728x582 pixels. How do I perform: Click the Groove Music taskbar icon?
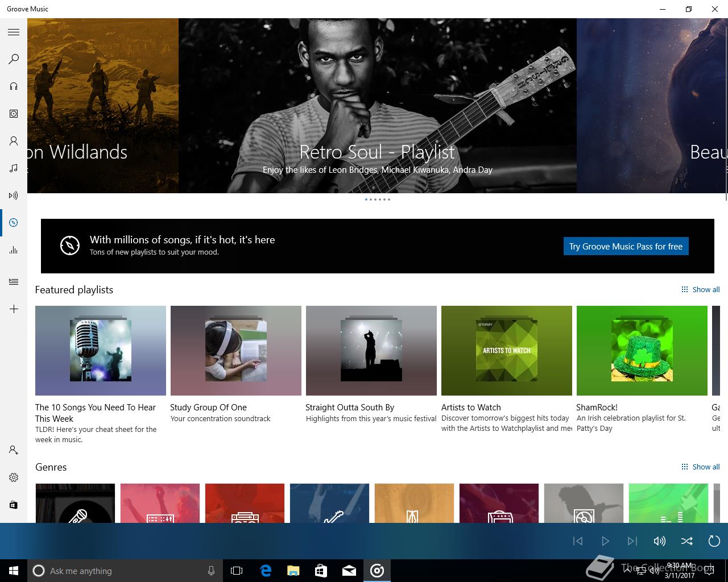377,571
